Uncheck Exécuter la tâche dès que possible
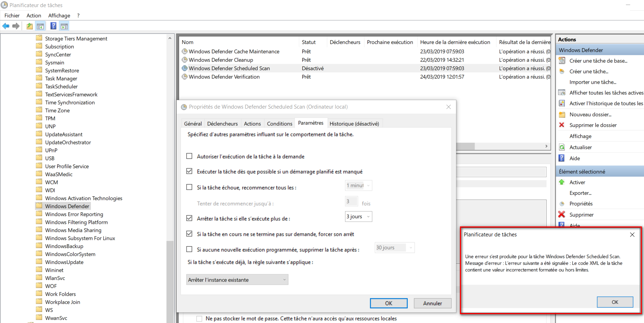This screenshot has width=644, height=323. pyautogui.click(x=189, y=171)
